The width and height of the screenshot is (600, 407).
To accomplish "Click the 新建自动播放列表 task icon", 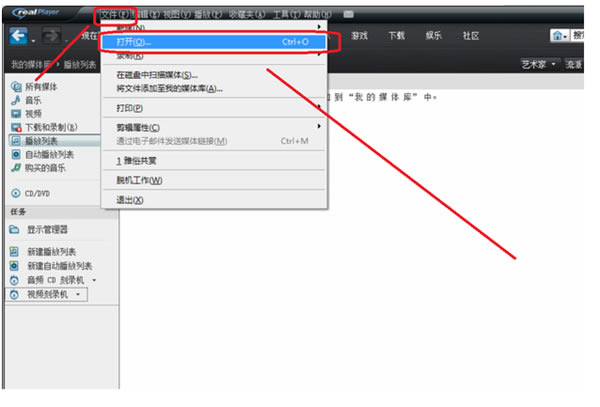I will point(14,265).
